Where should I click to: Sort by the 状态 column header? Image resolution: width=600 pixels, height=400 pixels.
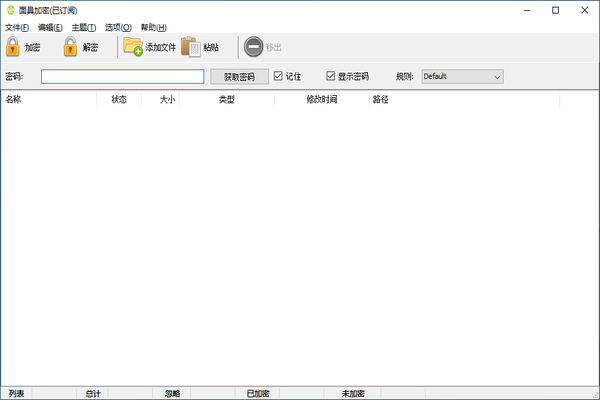click(119, 100)
